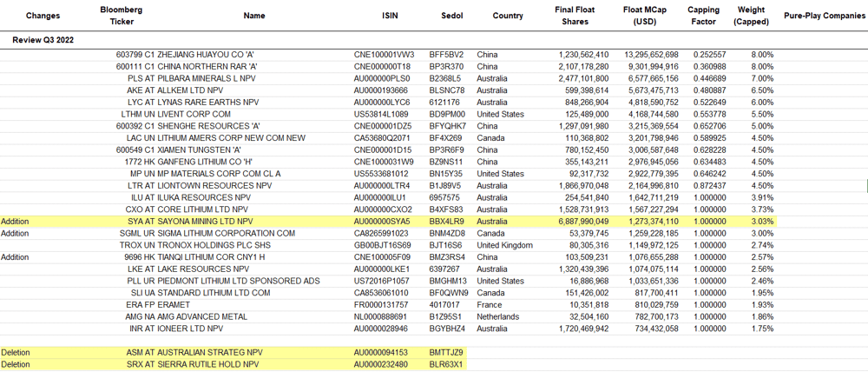Viewport: 868px width, 372px height.
Task: Click name 'SIGMA LITHIUM CORPORATION COM'
Action: pos(227,233)
